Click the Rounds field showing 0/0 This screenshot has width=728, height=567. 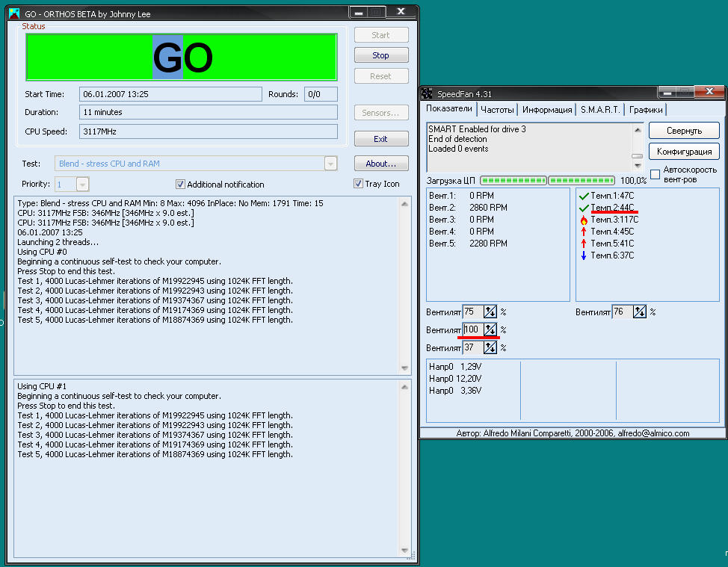(x=321, y=94)
